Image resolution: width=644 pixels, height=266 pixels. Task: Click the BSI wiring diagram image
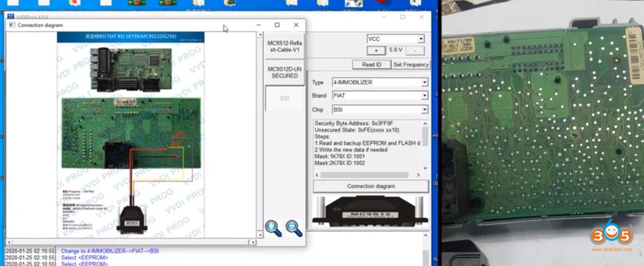131,135
